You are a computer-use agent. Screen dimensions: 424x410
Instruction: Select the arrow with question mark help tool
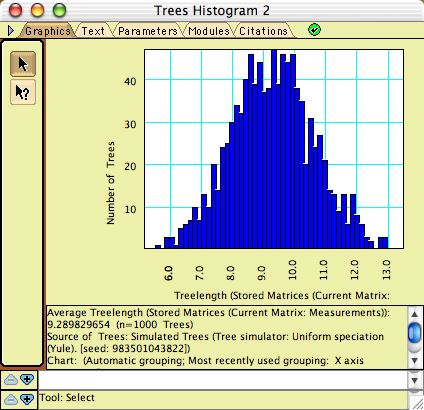[x=23, y=92]
